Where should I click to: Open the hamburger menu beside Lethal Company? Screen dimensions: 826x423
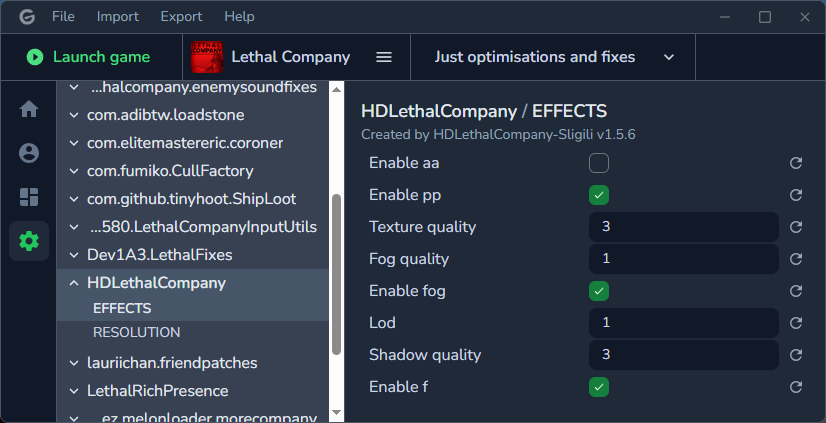point(384,57)
